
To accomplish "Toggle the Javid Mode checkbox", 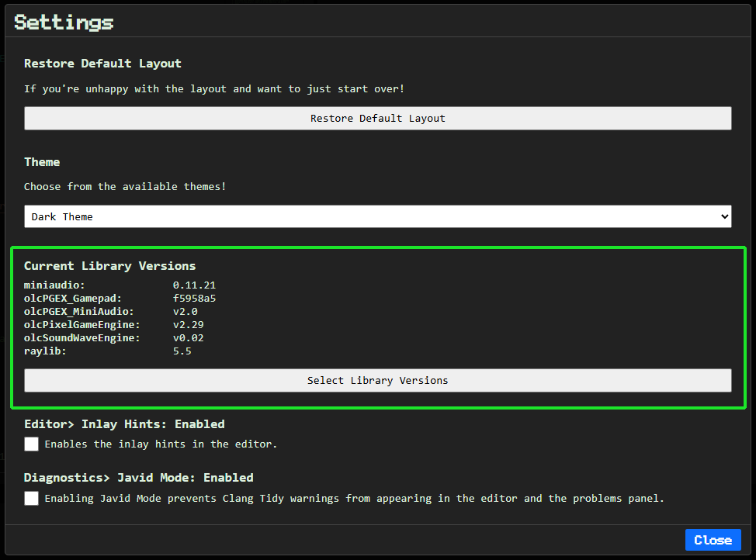I will point(31,498).
